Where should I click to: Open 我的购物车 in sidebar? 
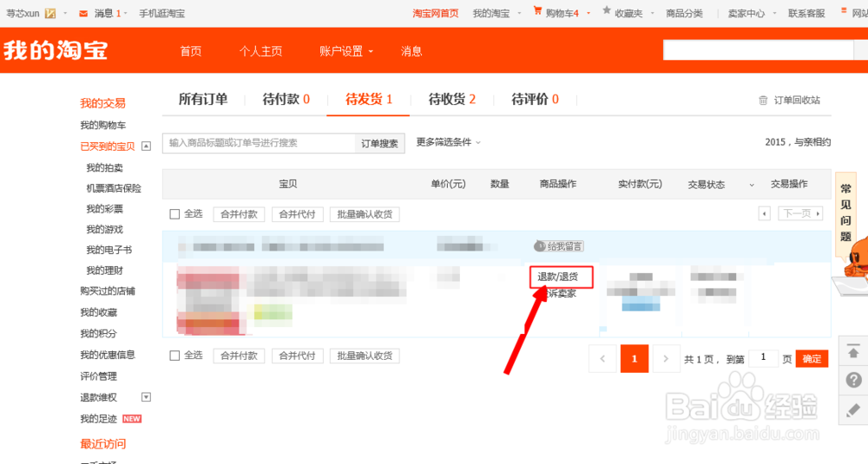tap(103, 125)
